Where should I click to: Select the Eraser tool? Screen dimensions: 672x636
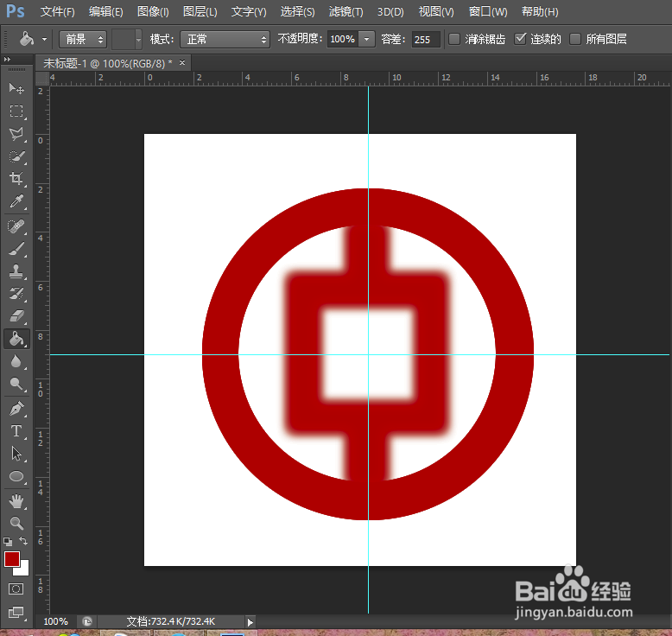16,316
